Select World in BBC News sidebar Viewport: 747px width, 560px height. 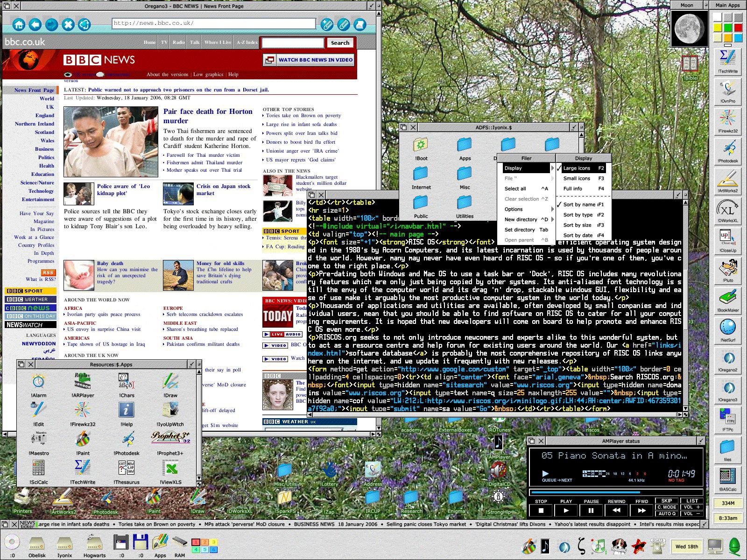coord(47,98)
